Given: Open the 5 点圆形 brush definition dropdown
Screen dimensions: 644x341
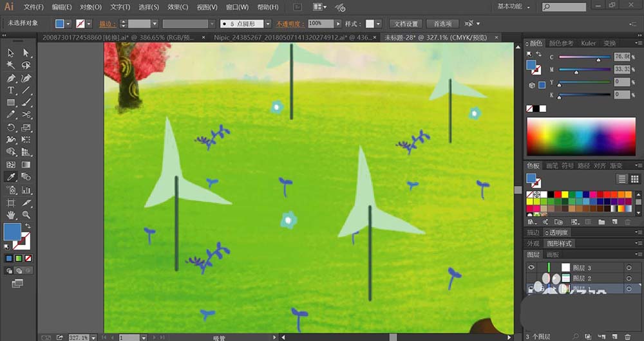Looking at the screenshot, I should 268,24.
